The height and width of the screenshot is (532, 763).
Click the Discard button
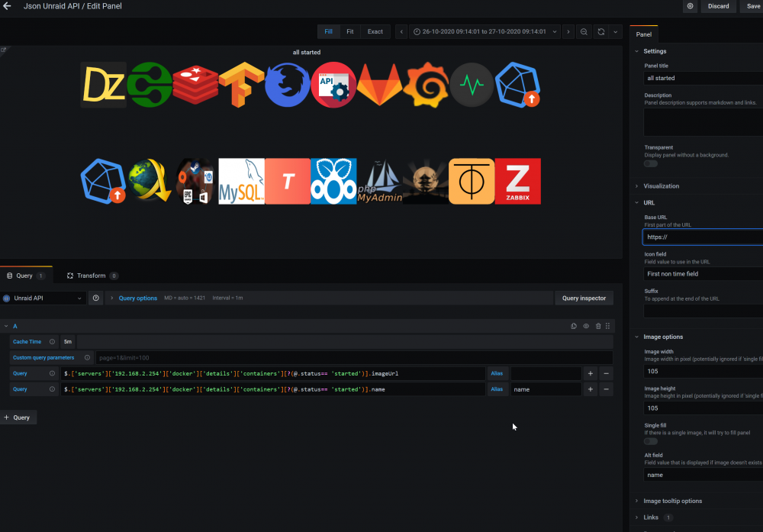[x=718, y=6]
